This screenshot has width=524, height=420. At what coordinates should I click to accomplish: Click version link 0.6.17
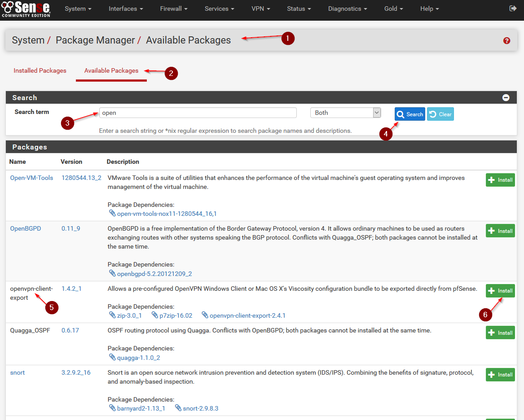(70, 331)
